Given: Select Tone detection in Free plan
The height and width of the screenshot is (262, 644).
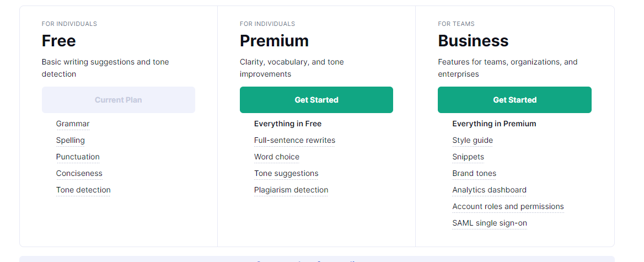Looking at the screenshot, I should tap(83, 190).
